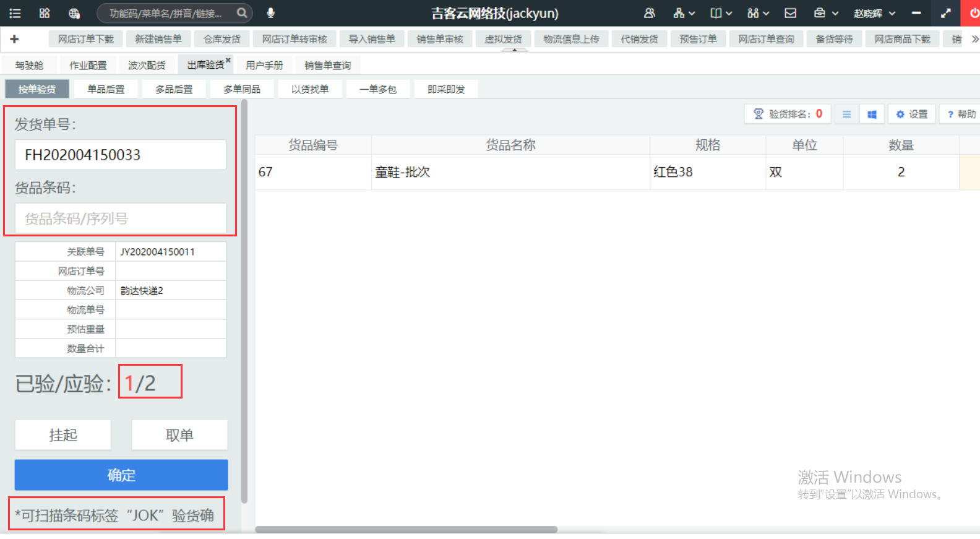980x539 pixels.
Task: Open the 网店订单下载 shortcut
Action: (x=86, y=39)
